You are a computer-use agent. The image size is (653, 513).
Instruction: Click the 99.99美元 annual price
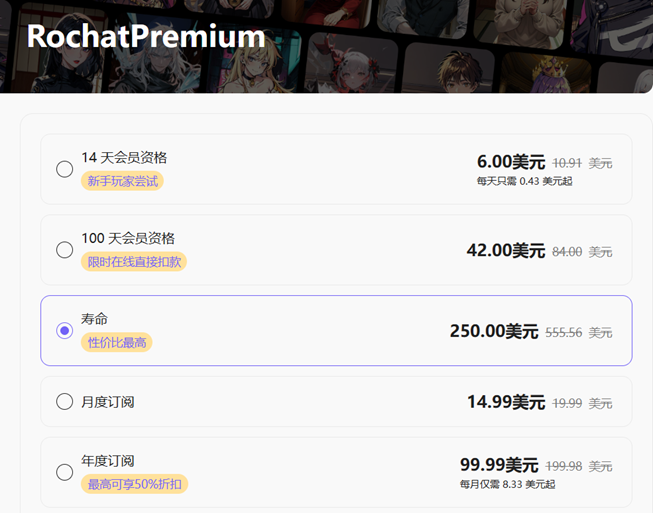[x=499, y=465]
